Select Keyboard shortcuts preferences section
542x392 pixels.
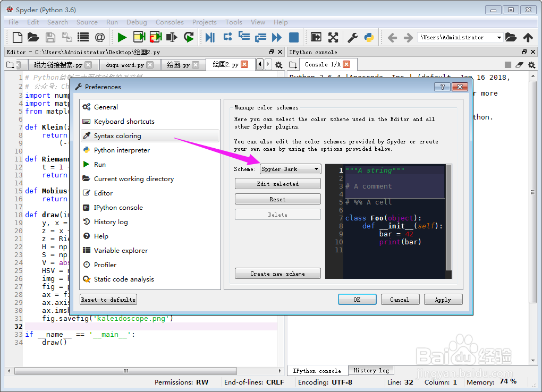click(150, 121)
